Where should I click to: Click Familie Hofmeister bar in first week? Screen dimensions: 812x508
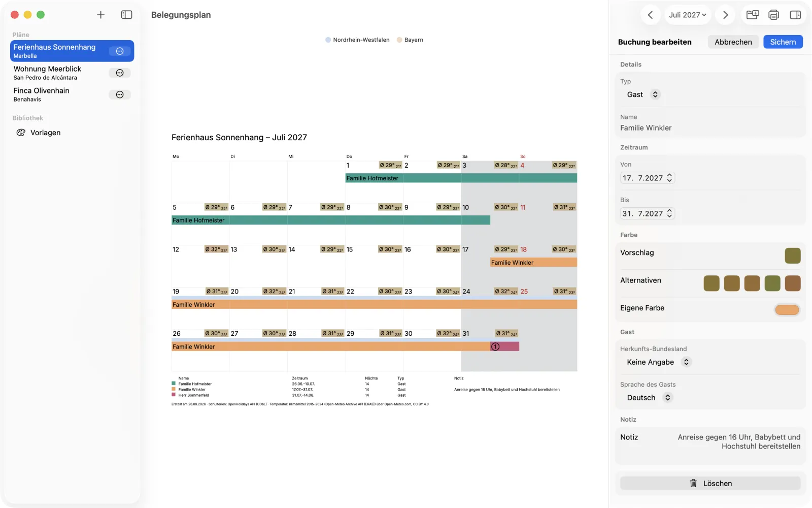pos(461,178)
